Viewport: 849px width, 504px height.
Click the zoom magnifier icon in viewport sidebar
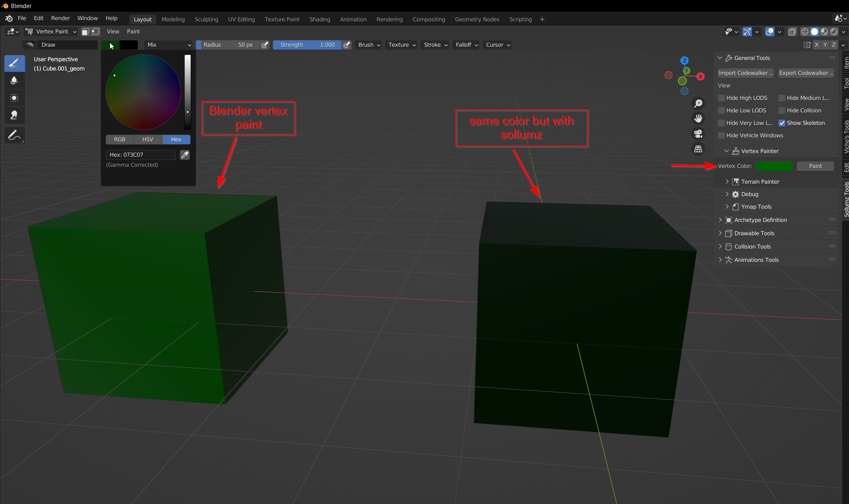[699, 103]
